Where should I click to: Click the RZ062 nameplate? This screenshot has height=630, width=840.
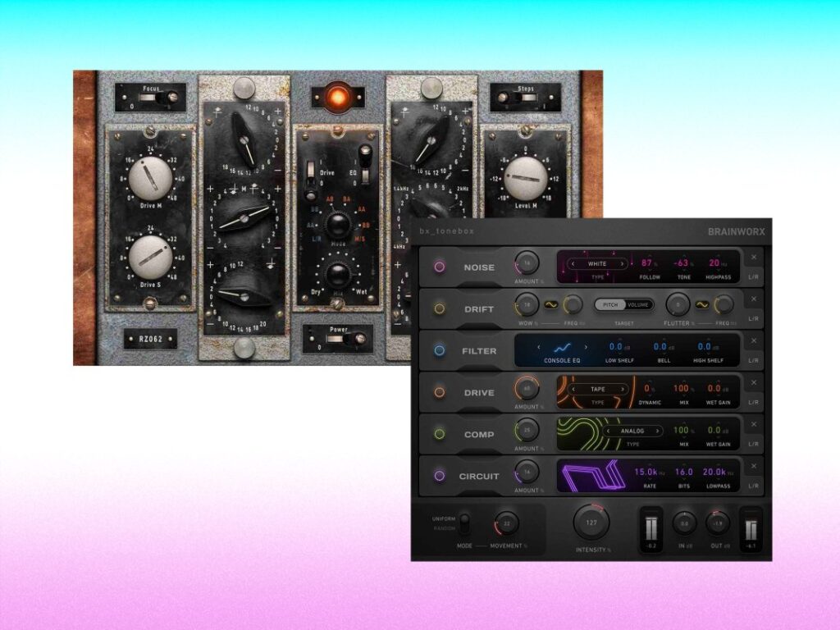coord(151,339)
